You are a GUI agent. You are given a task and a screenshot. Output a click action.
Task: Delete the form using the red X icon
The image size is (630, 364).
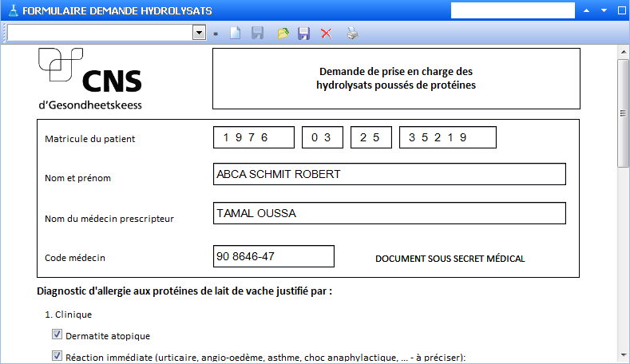pyautogui.click(x=326, y=34)
